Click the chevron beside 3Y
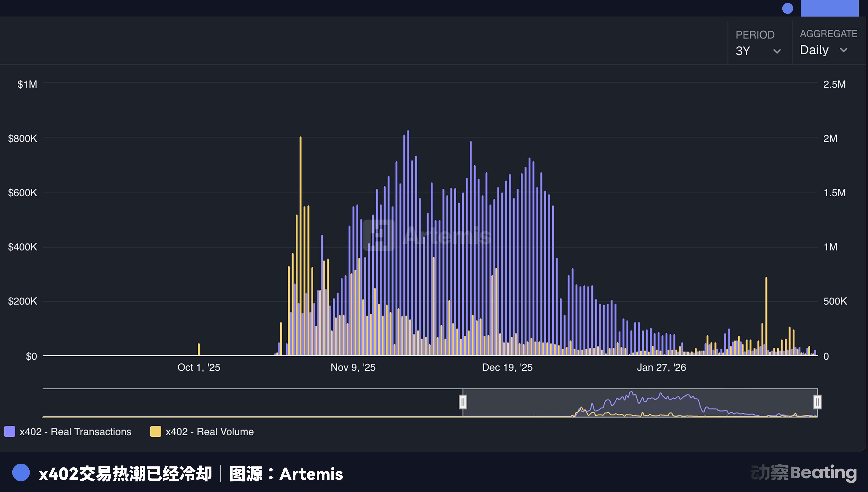The image size is (868, 492). point(777,51)
